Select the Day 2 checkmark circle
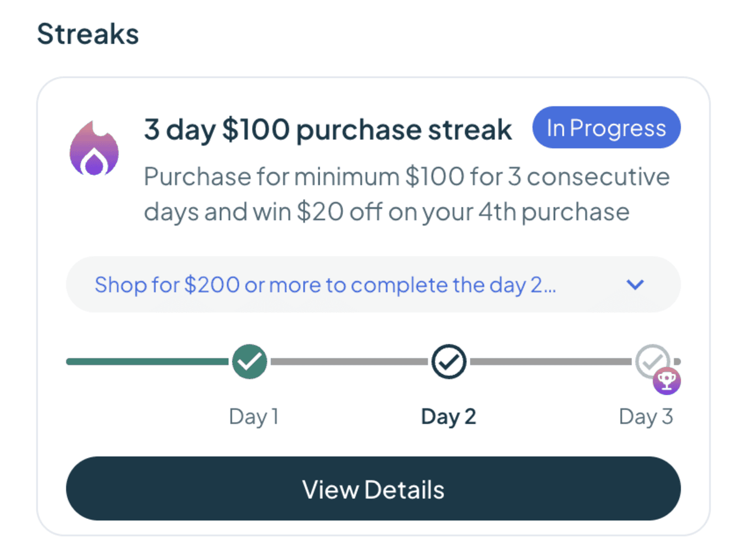This screenshot has height=560, width=747. (449, 362)
